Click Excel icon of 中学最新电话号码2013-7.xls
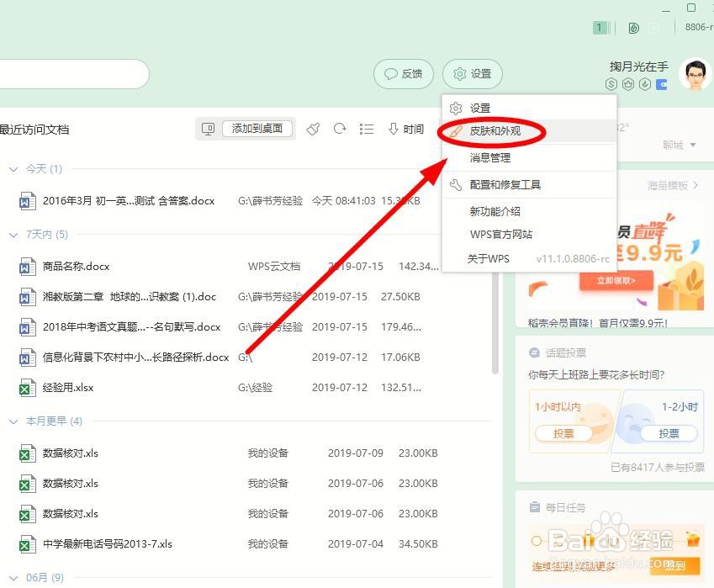Image resolution: width=714 pixels, height=588 pixels. pyautogui.click(x=27, y=543)
